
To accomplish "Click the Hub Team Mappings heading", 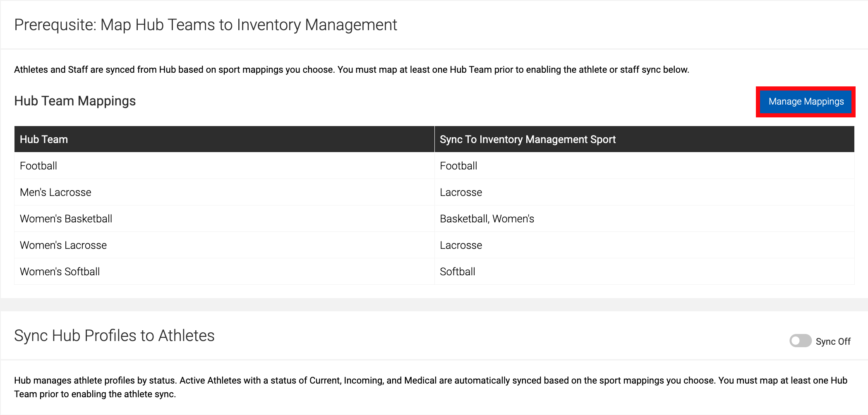I will pyautogui.click(x=75, y=101).
